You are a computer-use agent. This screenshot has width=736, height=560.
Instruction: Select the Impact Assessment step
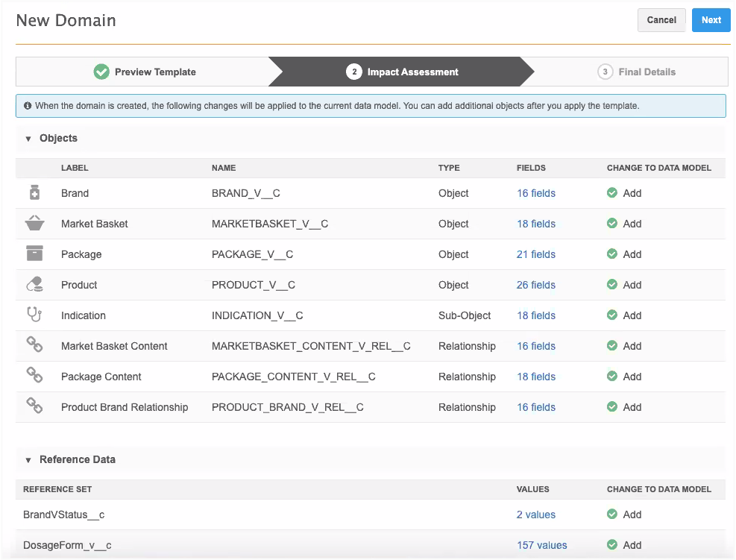tap(403, 72)
